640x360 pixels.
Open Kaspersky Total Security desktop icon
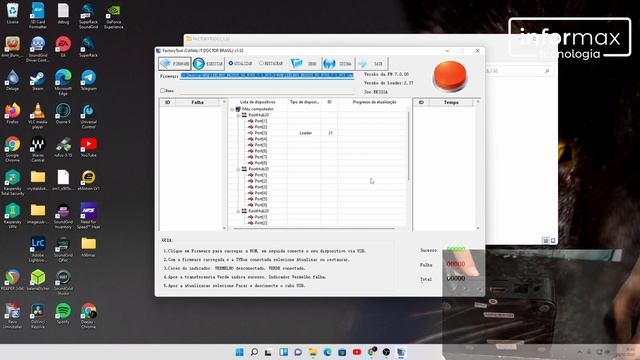point(13,182)
